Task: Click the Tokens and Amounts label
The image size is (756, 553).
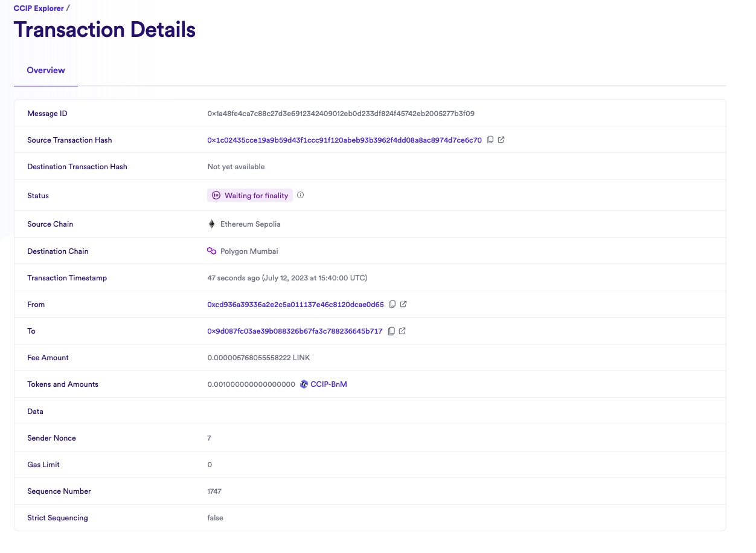Action: point(63,384)
